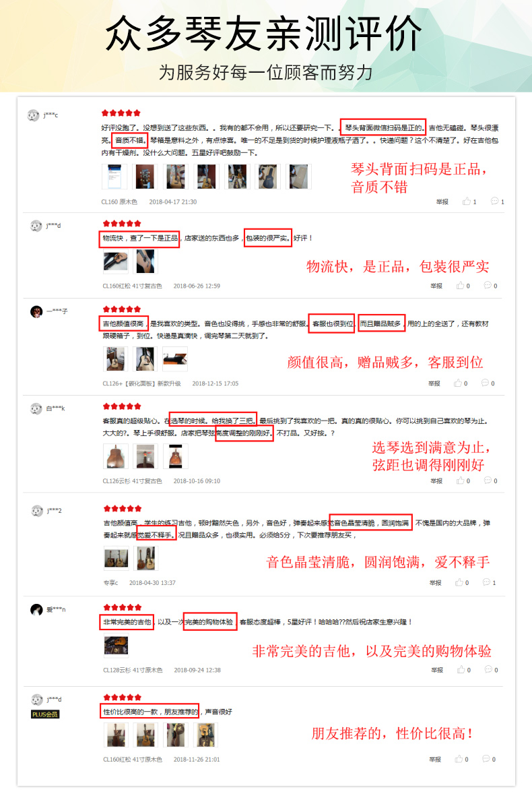Click thumbs-up on the 爱***n review
532x800 pixels.
[x=461, y=669]
